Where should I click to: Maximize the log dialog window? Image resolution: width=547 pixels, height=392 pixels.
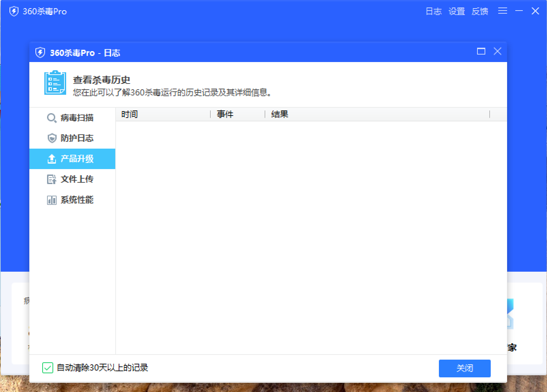coord(481,51)
